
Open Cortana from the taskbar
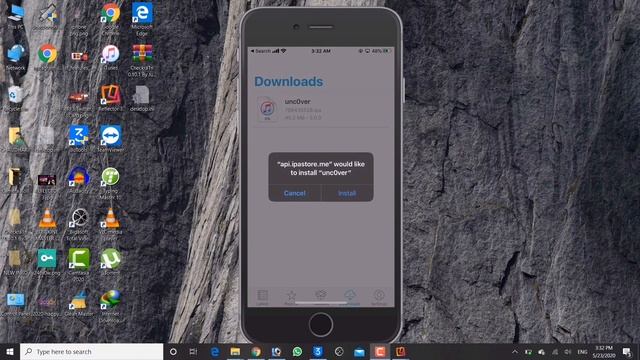173,351
